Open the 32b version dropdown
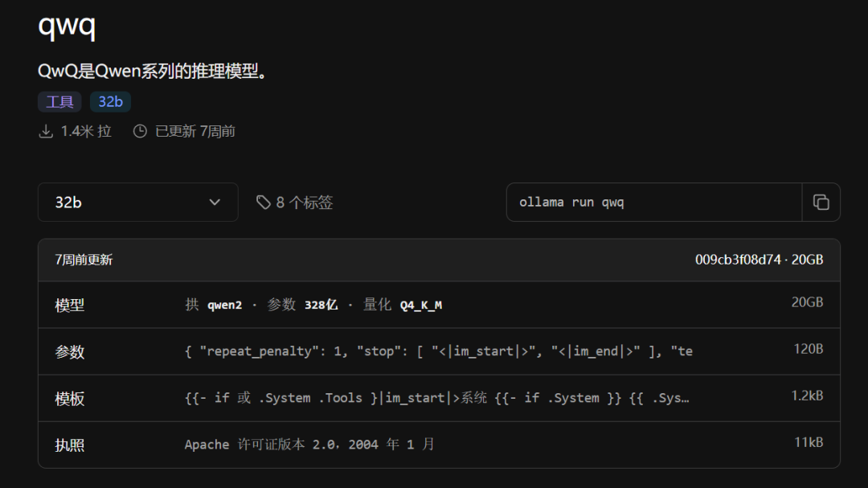The image size is (868, 488). [137, 202]
